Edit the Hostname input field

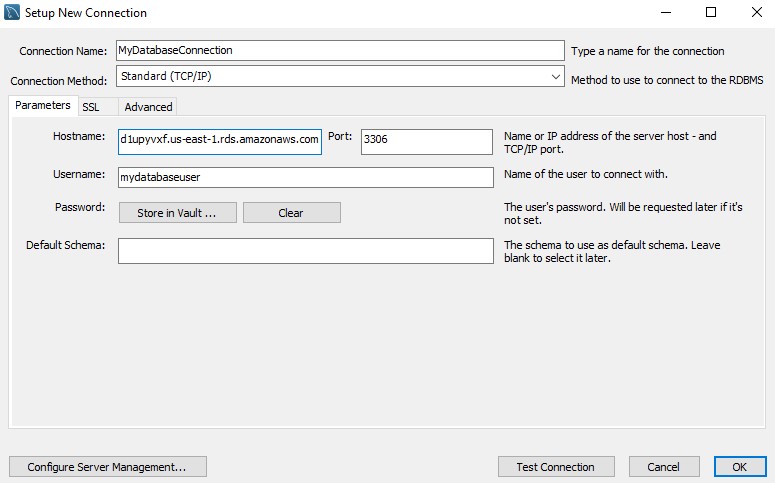click(220, 141)
